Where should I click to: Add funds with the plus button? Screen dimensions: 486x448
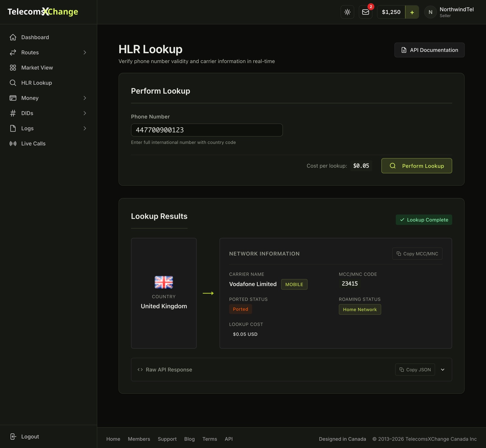click(x=412, y=12)
